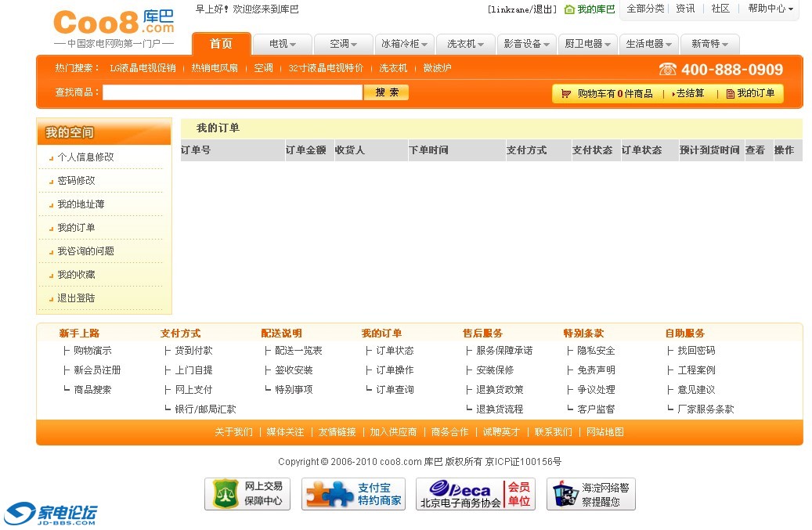Expand the 电视 category dropdown
This screenshot has height=530, width=812.
283,45
